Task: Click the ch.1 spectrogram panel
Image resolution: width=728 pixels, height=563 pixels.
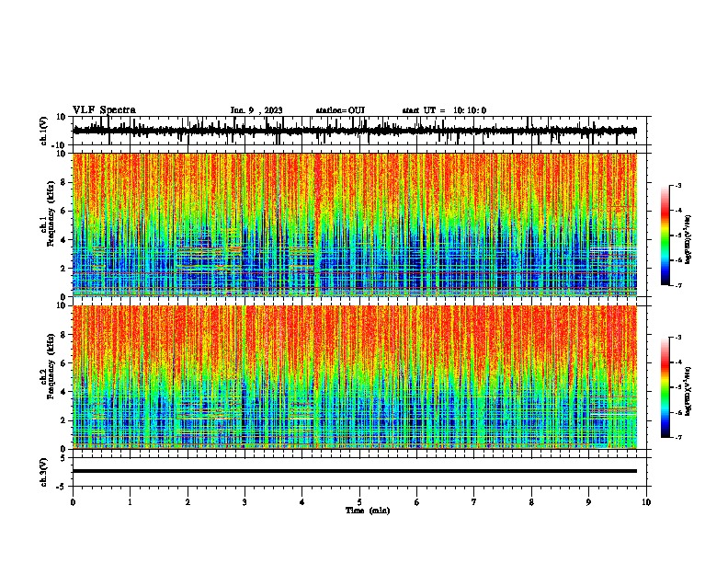Action: (355, 224)
